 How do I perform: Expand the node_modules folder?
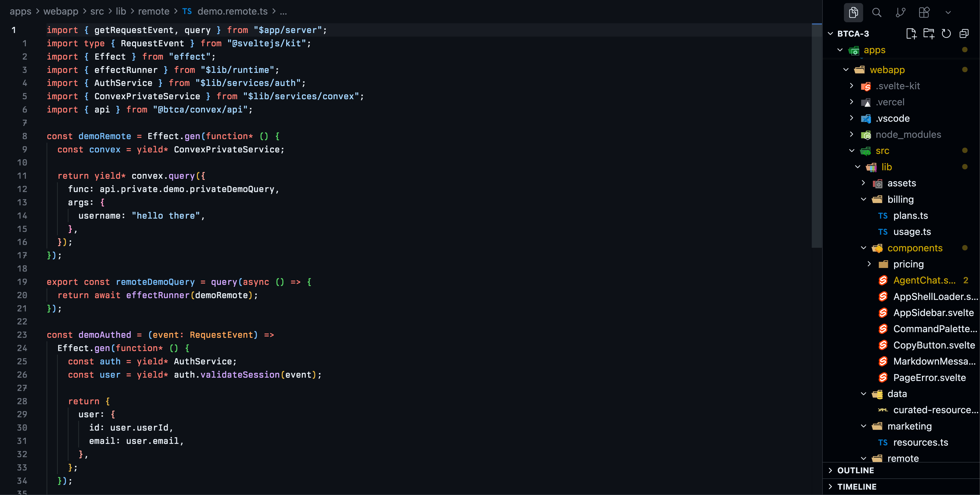[x=852, y=134]
